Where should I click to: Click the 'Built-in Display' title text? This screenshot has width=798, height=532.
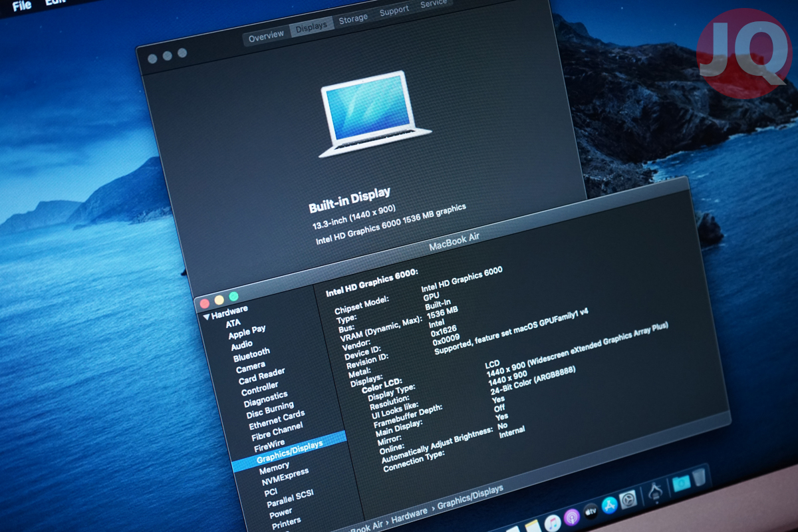350,201
